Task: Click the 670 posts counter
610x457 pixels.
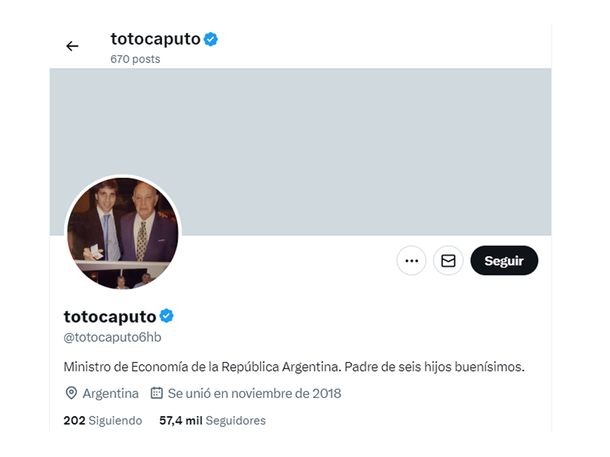Action: (x=135, y=59)
